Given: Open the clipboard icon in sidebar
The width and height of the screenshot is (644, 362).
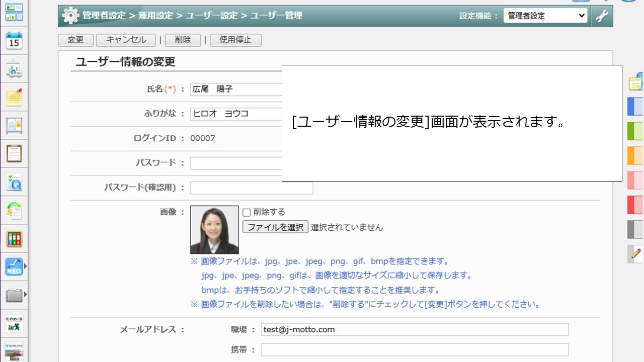Looking at the screenshot, I should pos(14,153).
